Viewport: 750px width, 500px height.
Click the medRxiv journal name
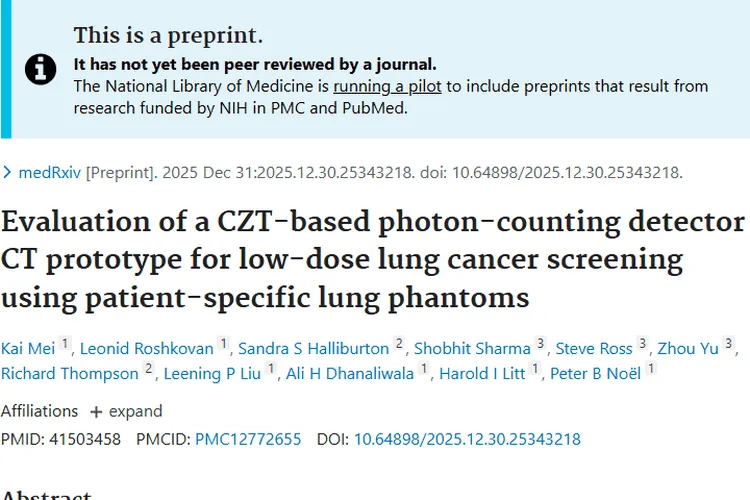pyautogui.click(x=51, y=172)
